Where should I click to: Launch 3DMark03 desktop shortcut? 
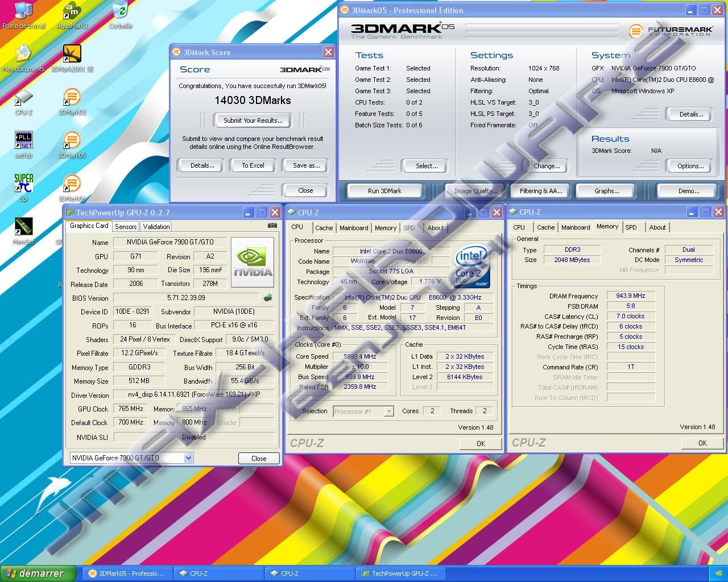click(72, 102)
